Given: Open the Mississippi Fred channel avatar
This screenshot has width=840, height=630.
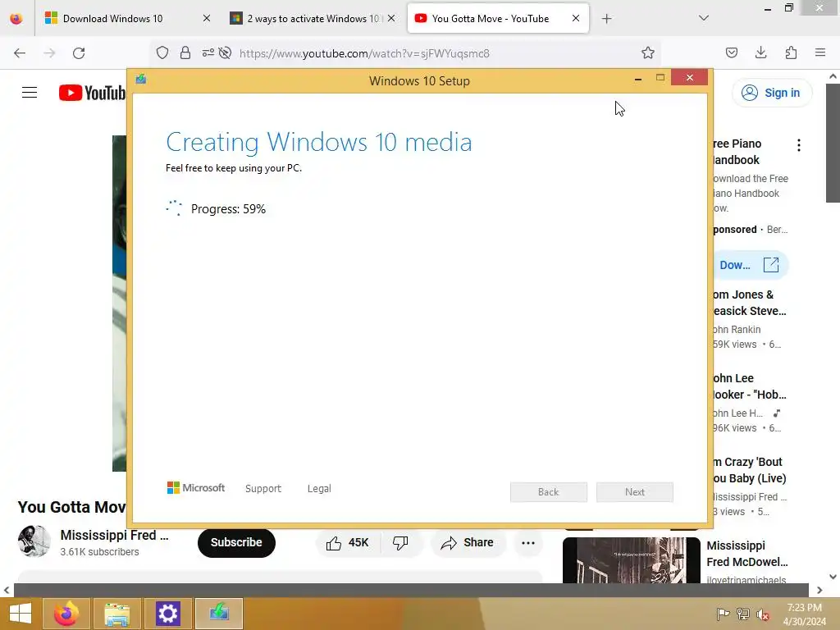Looking at the screenshot, I should tap(34, 541).
